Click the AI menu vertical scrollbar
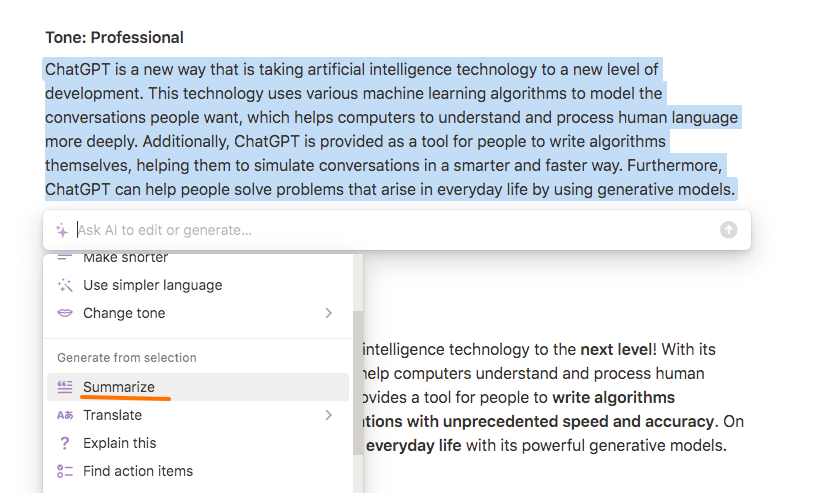Image resolution: width=831 pixels, height=493 pixels. tap(358, 383)
